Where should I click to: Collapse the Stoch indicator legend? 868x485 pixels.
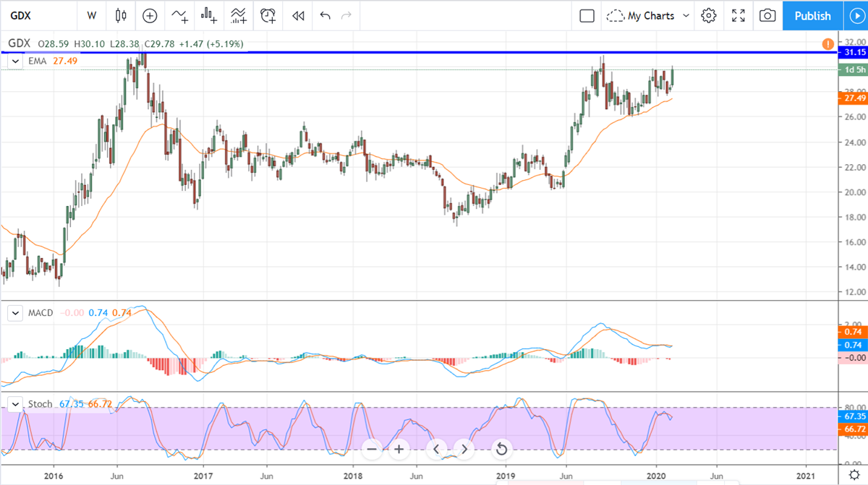(x=14, y=403)
